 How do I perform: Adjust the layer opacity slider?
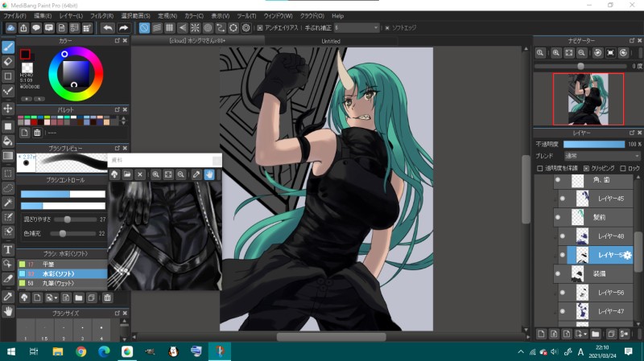coord(594,144)
